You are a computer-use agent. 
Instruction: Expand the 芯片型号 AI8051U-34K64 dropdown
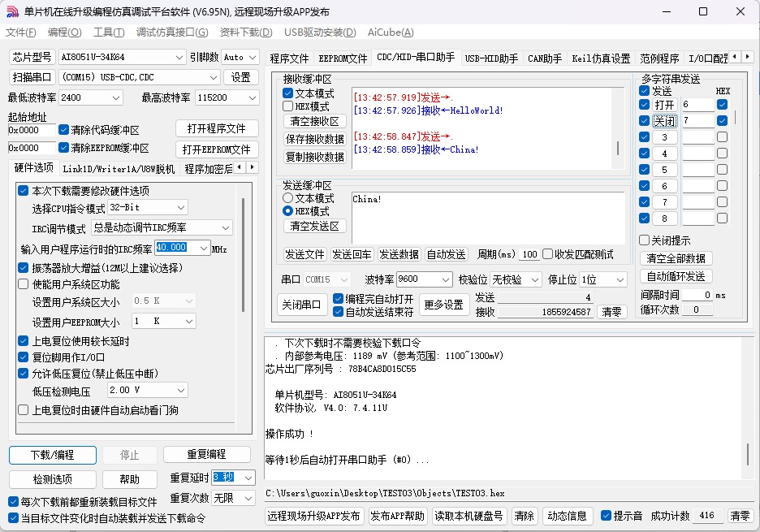[179, 57]
